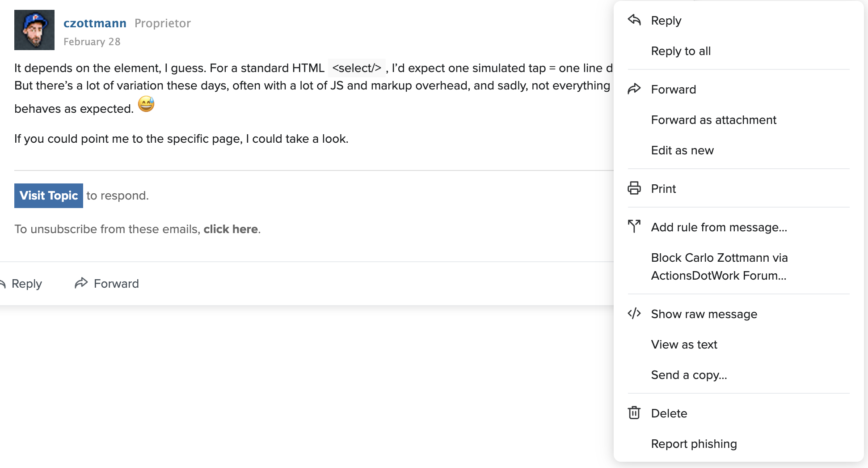Viewport: 868px width, 468px height.
Task: Select Send a copy menu item
Action: 689,375
